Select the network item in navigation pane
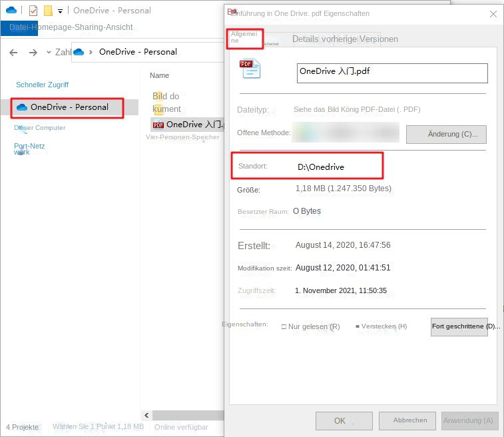This screenshot has height=437, width=504. (29, 149)
